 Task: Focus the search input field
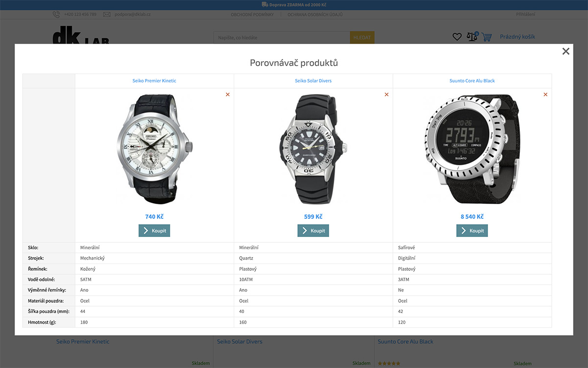point(282,37)
